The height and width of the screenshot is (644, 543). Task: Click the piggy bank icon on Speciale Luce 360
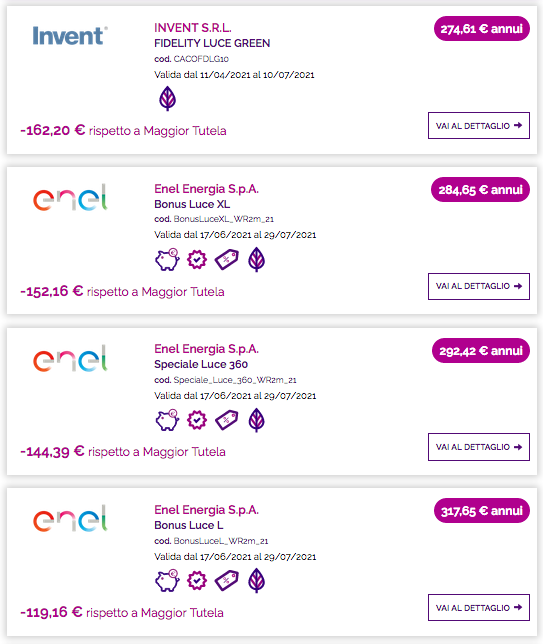click(167, 420)
